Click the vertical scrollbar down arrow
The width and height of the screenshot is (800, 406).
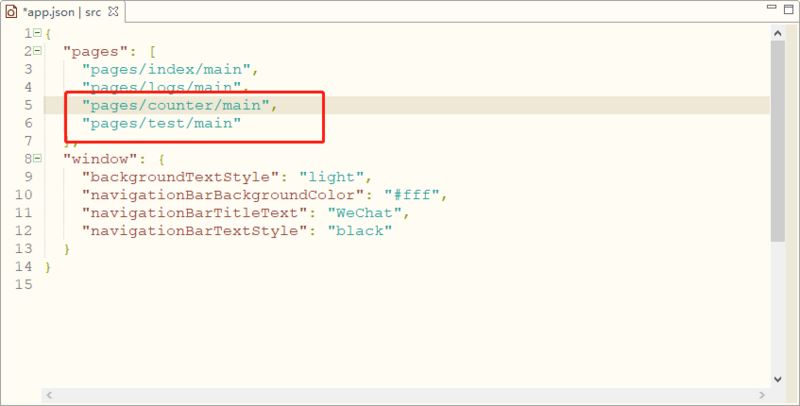(778, 379)
